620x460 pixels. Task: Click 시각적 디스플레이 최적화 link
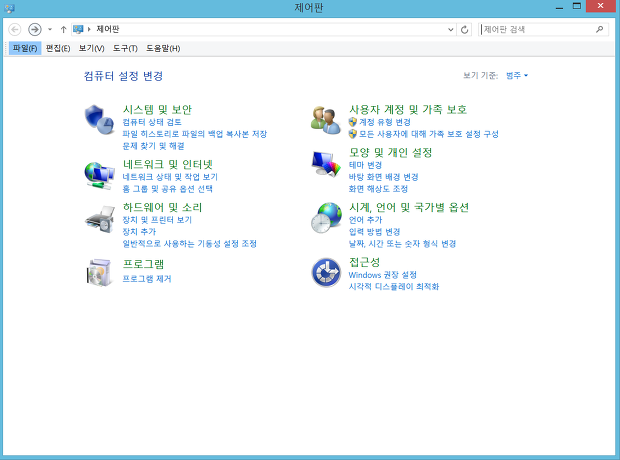click(x=393, y=286)
